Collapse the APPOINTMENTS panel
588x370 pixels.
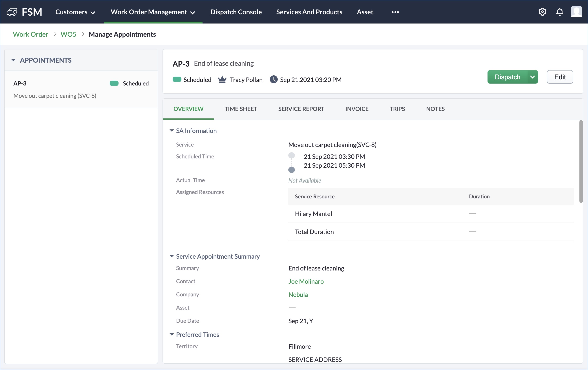[x=13, y=60]
